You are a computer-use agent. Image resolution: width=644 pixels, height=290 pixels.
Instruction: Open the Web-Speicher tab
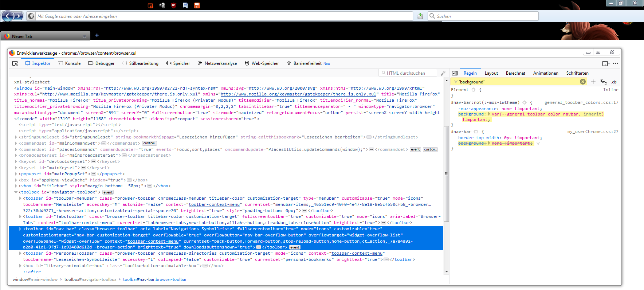tap(262, 63)
